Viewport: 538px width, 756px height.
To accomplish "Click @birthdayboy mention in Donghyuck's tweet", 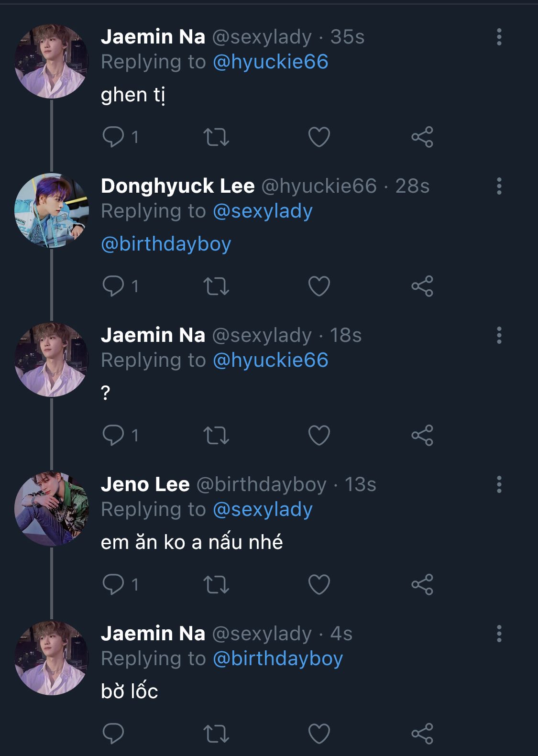I will click(x=166, y=244).
